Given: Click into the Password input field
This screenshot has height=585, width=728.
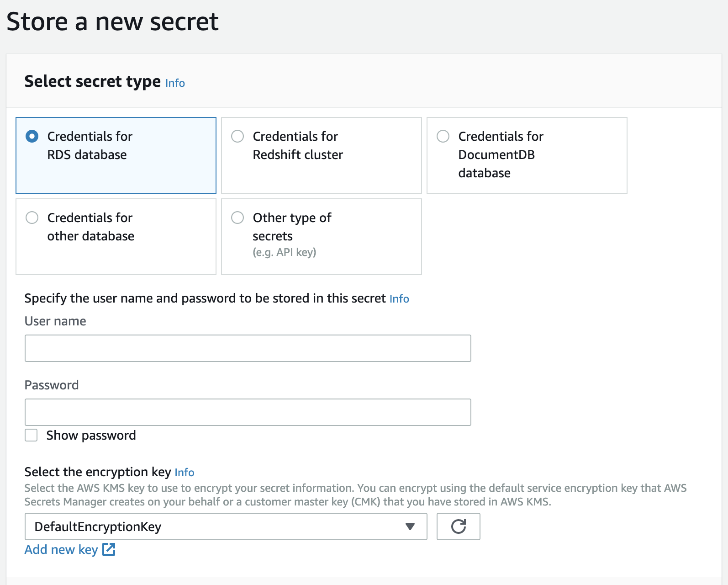Looking at the screenshot, I should (248, 412).
